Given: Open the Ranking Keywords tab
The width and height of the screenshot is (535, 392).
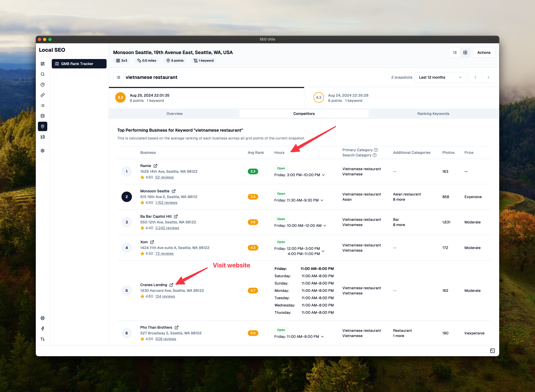Looking at the screenshot, I should [433, 114].
